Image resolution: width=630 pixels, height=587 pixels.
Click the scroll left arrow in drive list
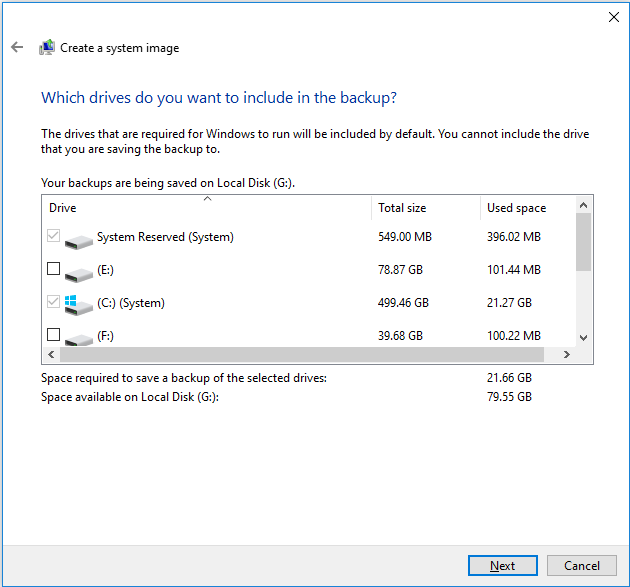(51, 354)
